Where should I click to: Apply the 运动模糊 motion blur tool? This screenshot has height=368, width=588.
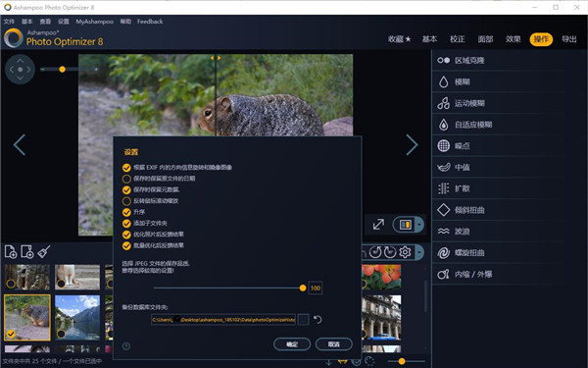coord(499,103)
